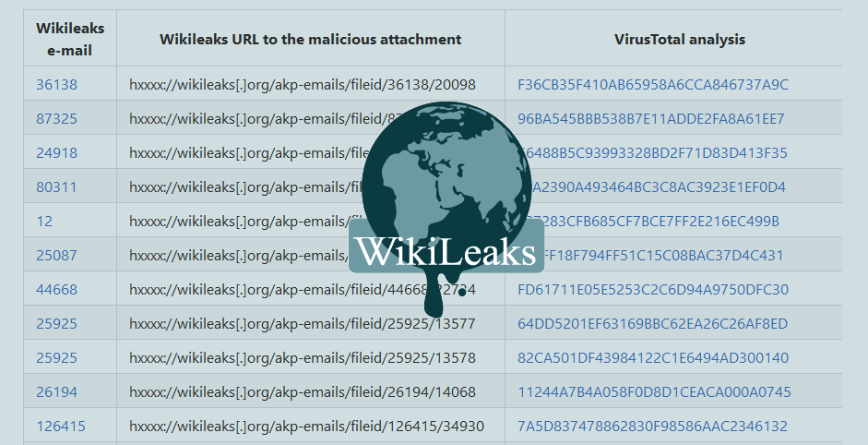Click the "VirusTotal analysis" column header
This screenshot has width=868, height=445.
click(x=680, y=40)
